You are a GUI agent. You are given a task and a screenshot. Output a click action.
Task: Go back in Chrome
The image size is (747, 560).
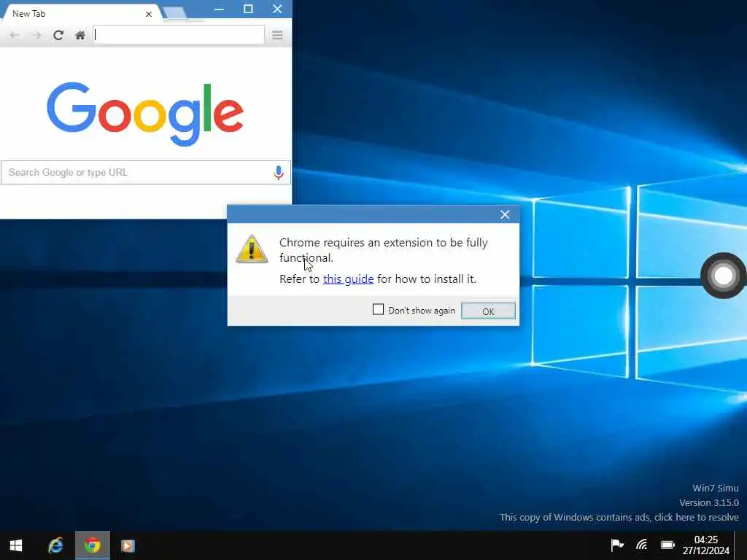(x=15, y=35)
